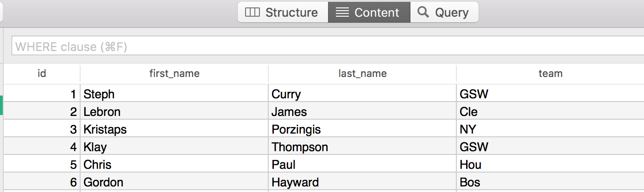644x192 pixels.
Task: Switch to the Structure tab
Action: tap(283, 13)
